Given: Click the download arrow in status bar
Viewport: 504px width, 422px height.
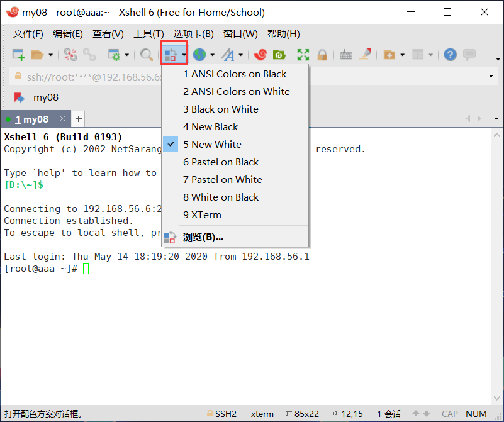Looking at the screenshot, I should [x=426, y=414].
